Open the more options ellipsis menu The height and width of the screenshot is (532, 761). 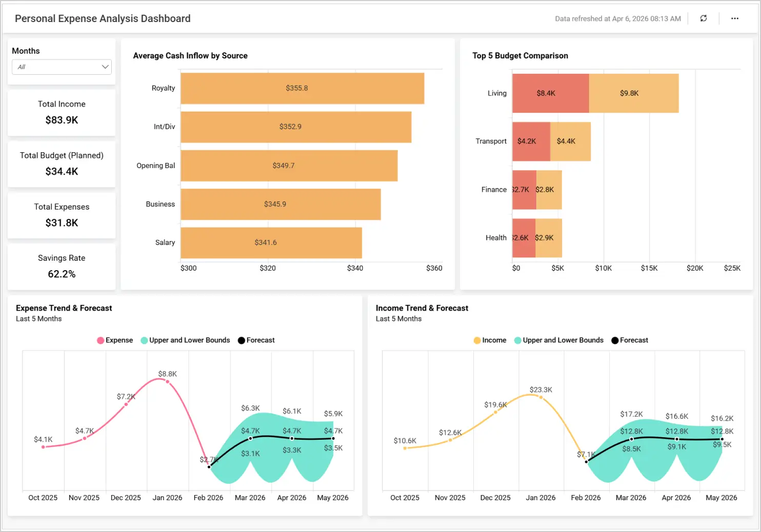735,18
